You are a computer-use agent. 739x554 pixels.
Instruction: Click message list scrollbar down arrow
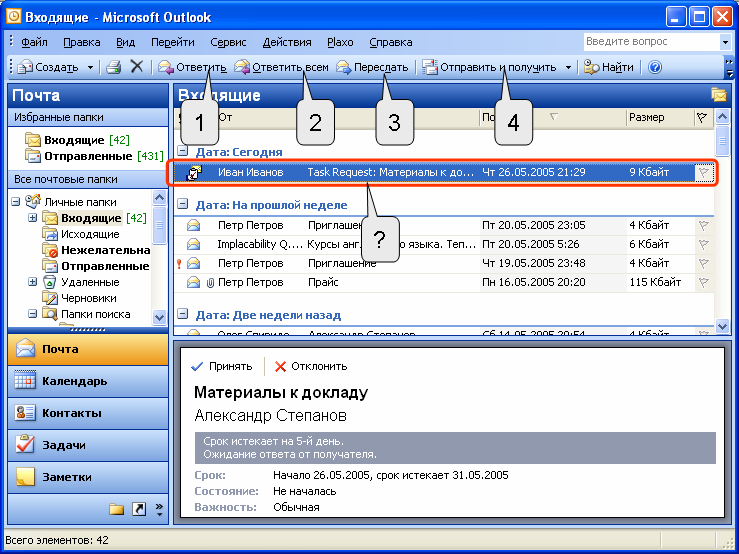click(x=722, y=326)
